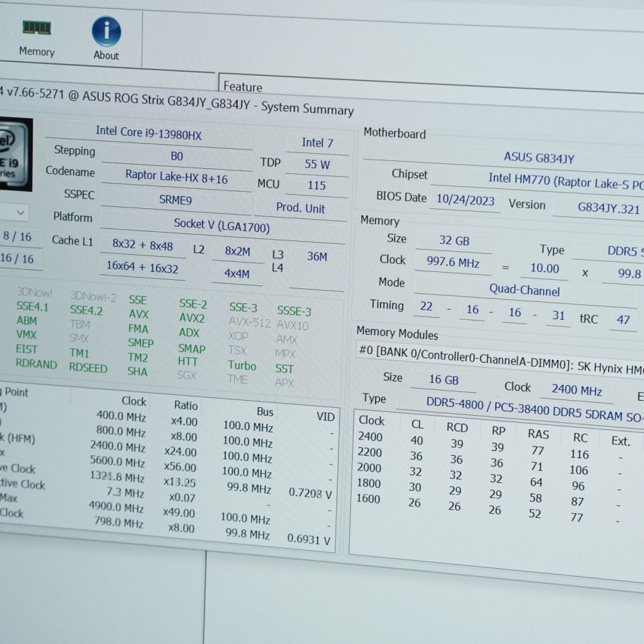Select the RDSEED feature flag
The height and width of the screenshot is (644, 644).
(x=88, y=368)
